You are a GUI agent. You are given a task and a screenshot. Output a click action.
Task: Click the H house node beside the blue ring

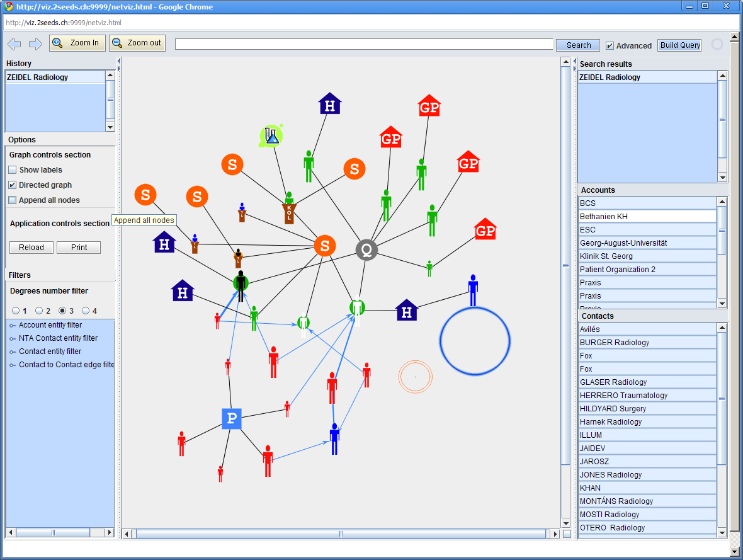407,310
